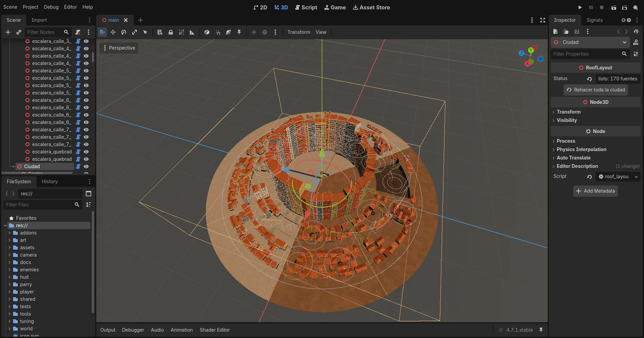Click the Stop running project button
This screenshot has height=338, width=644.
602,7
